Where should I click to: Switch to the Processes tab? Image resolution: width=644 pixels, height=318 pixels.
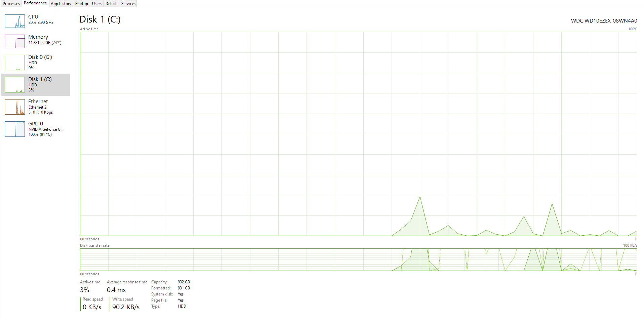tap(11, 4)
